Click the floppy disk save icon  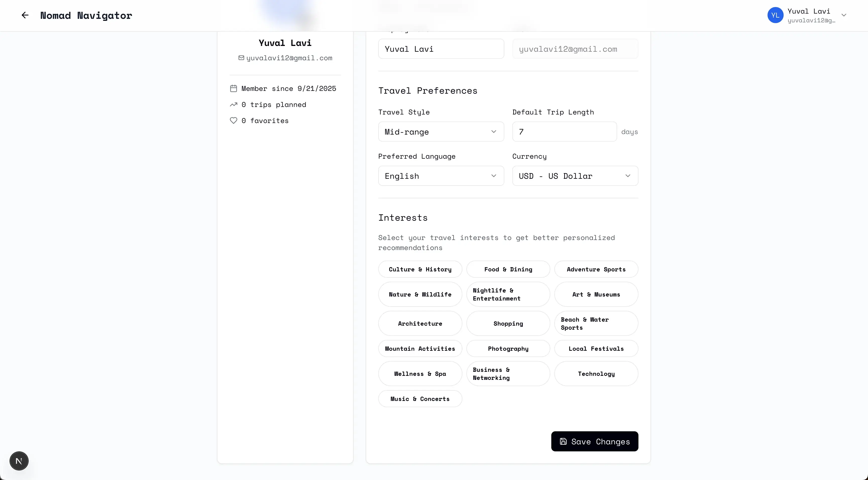point(563,441)
